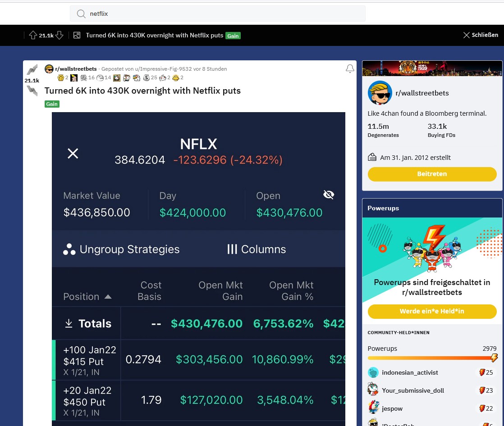Image resolution: width=504 pixels, height=426 pixels.
Task: Click gain value $303,456.00
Action: coord(209,359)
